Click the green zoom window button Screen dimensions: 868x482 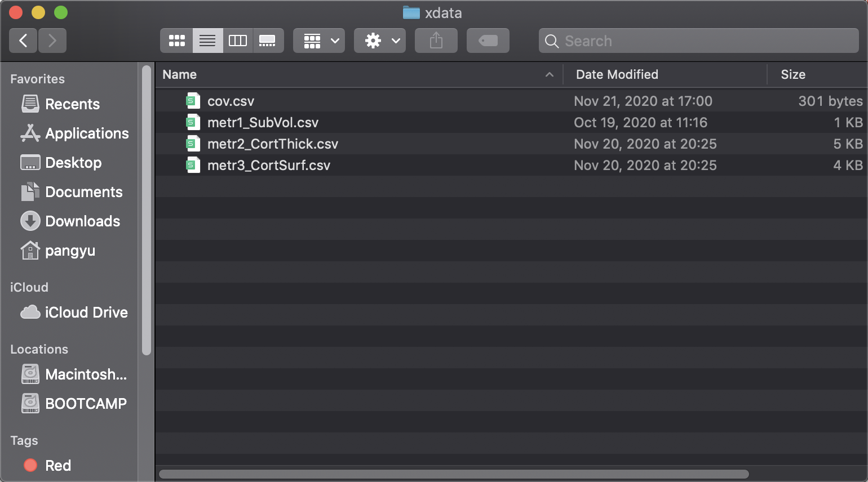point(61,12)
